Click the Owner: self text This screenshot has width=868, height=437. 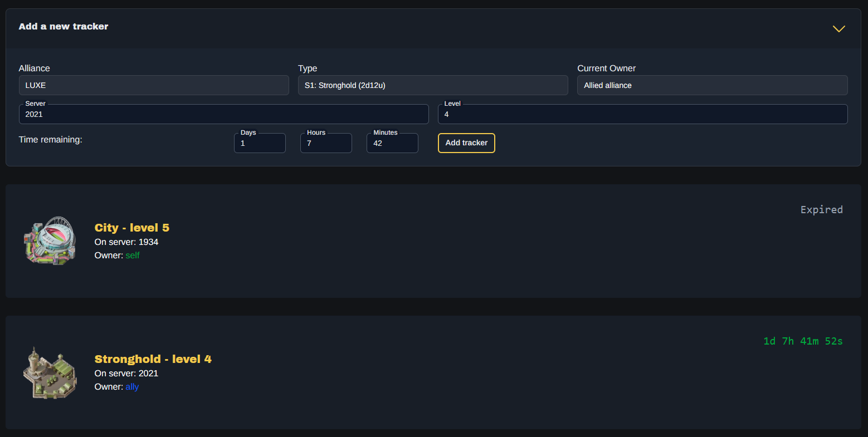[x=117, y=256]
